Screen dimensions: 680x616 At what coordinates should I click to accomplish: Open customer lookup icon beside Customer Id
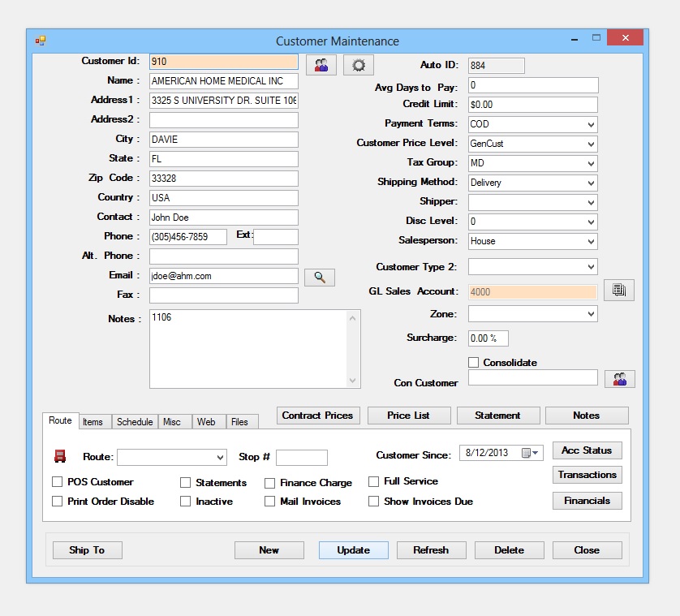pos(321,65)
